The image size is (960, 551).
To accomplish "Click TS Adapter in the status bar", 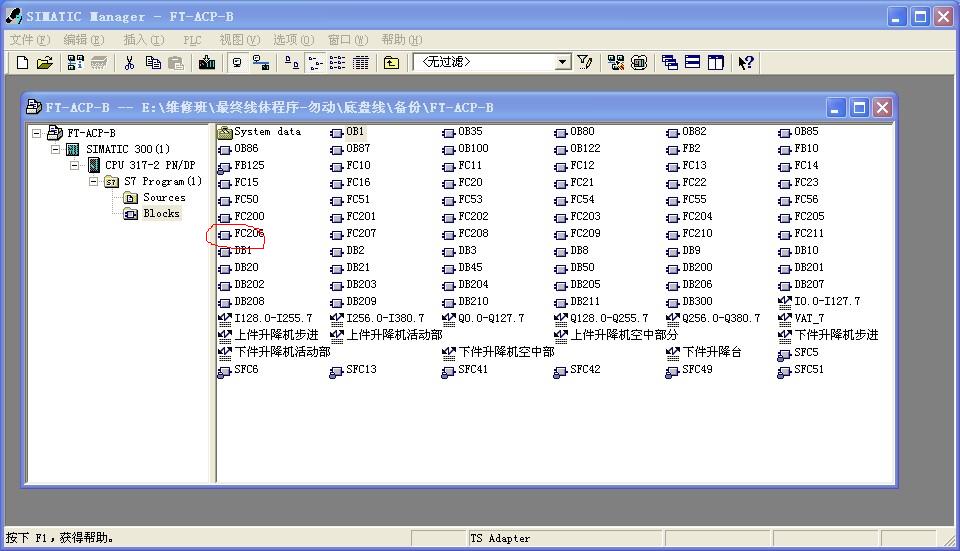I will (500, 538).
